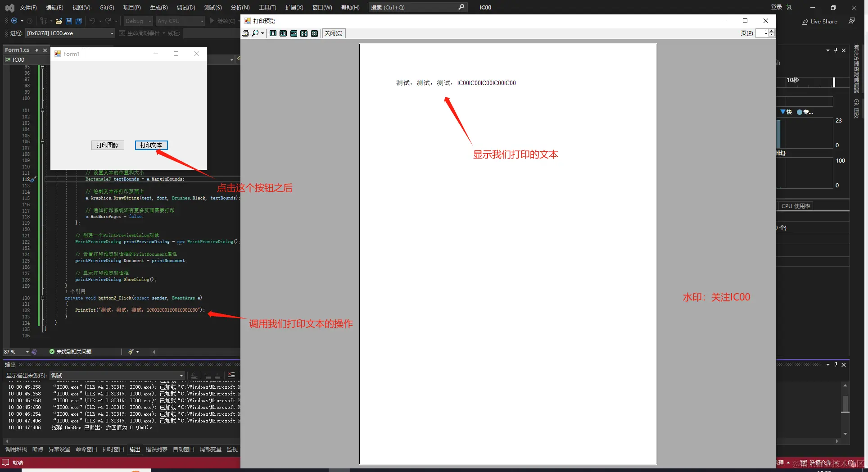Click the Print icon in print preview toolbar
The width and height of the screenshot is (868, 472).
point(245,33)
